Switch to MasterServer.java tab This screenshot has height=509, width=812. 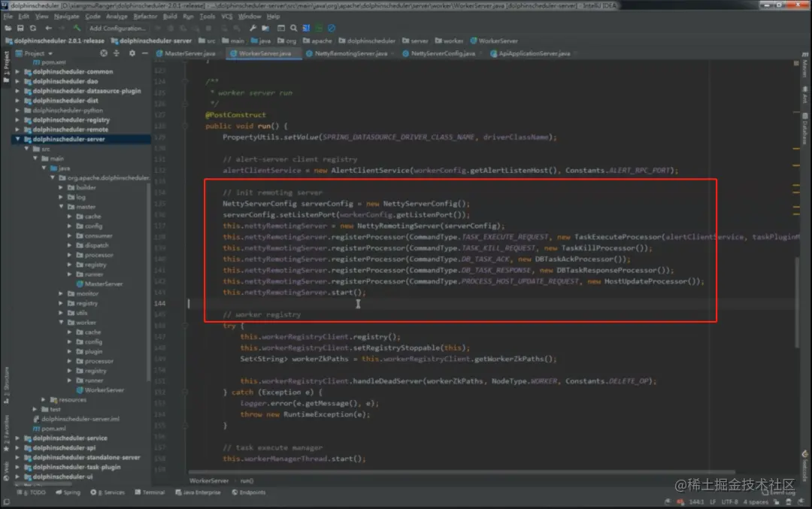pos(189,53)
